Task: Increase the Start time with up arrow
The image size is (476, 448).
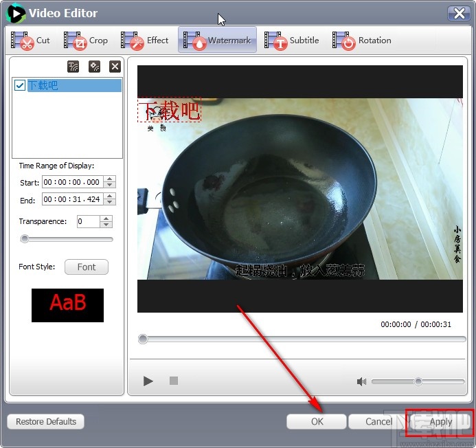Action: (110, 179)
